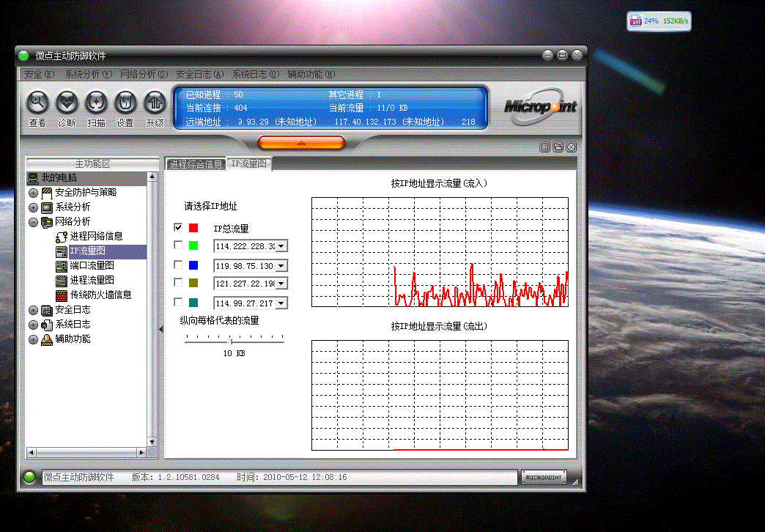Click the 查看 (View) magnifier icon

coord(37,102)
